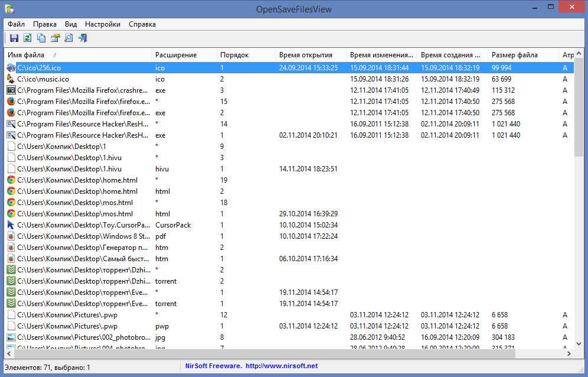Open the Настройки menu

(102, 24)
